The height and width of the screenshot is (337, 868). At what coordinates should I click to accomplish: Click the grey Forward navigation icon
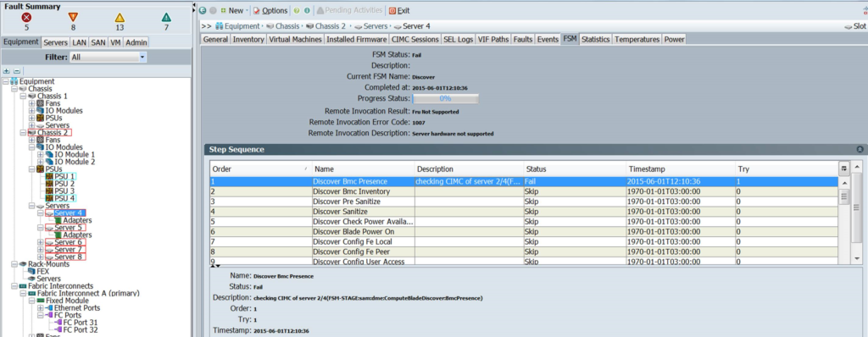pyautogui.click(x=213, y=10)
